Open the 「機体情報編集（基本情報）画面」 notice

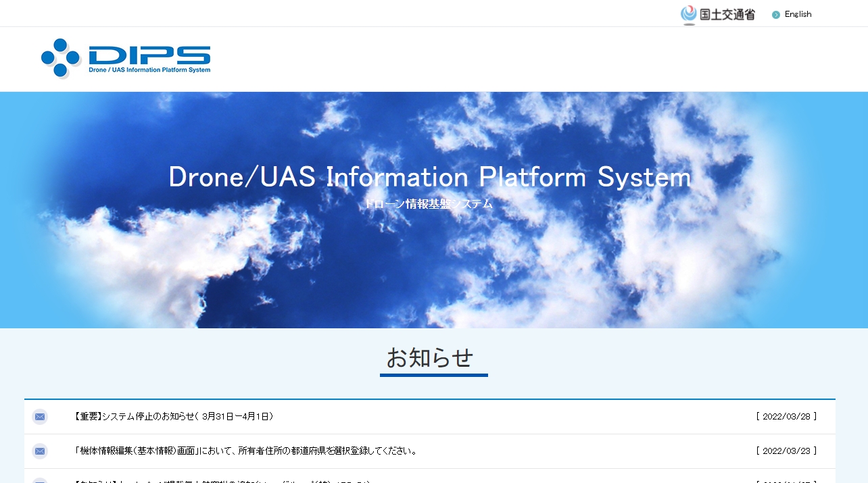tap(246, 451)
